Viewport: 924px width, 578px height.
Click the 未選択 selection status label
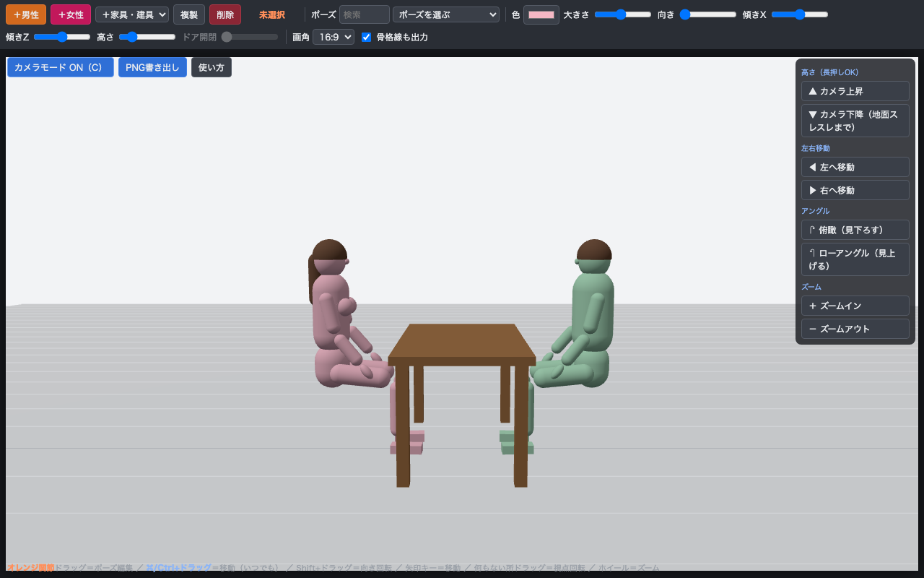[x=272, y=14]
